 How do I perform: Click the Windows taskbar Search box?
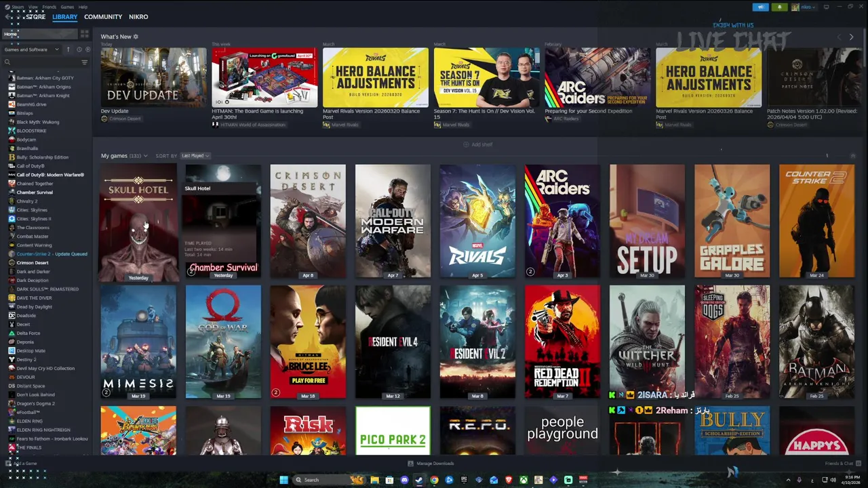point(330,480)
